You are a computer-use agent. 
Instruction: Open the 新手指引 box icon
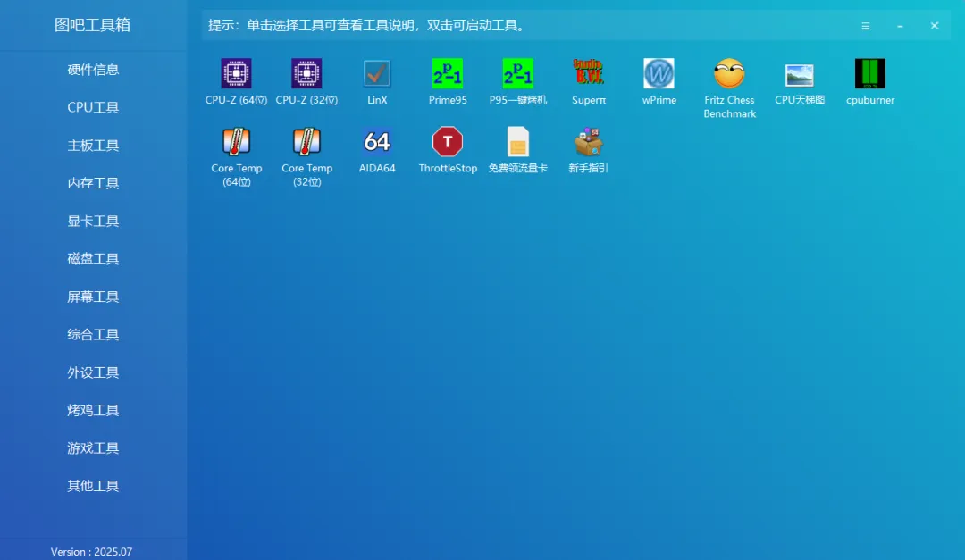tap(588, 141)
